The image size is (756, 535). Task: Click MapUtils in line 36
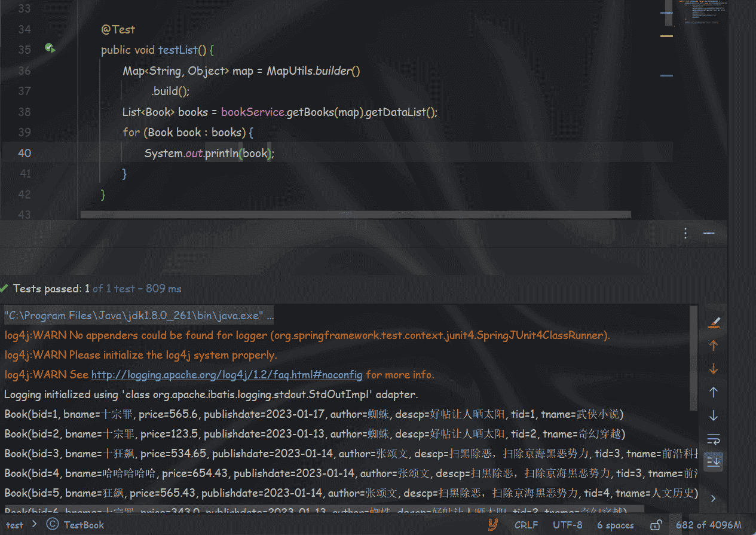point(289,71)
